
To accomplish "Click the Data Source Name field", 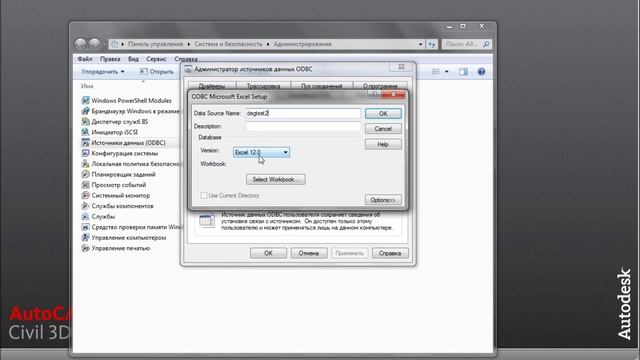I will pos(303,113).
